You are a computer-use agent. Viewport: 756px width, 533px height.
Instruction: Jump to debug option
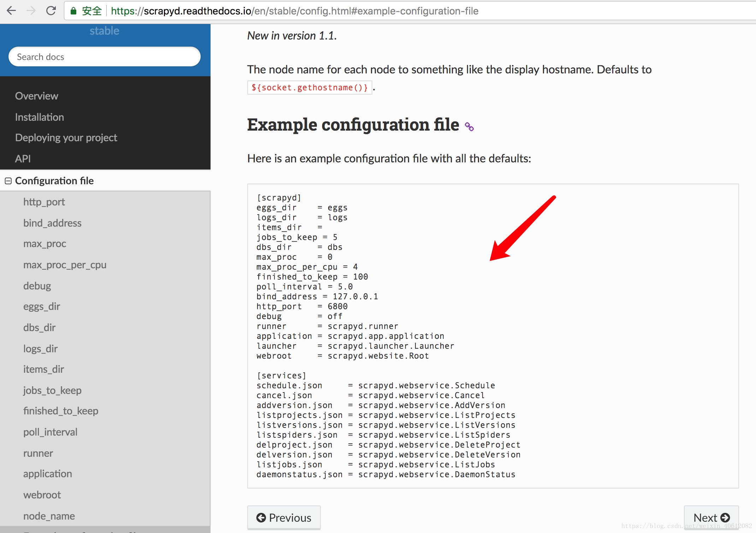point(37,286)
